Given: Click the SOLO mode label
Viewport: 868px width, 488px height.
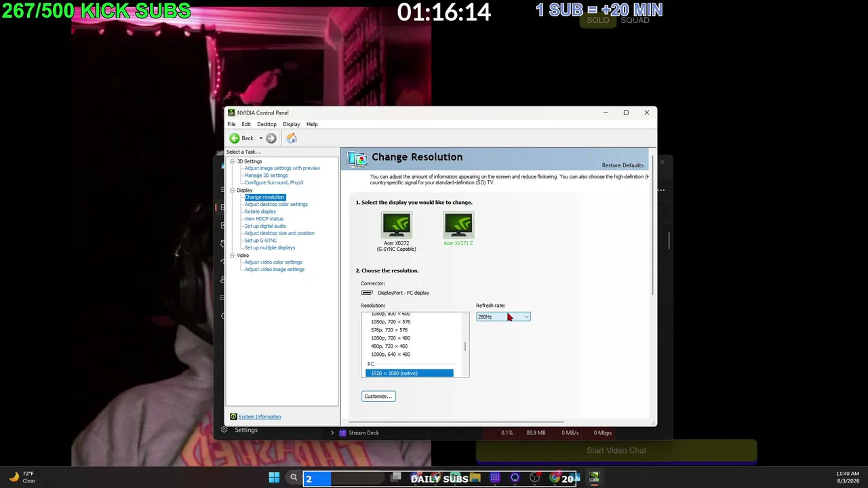Looking at the screenshot, I should (x=598, y=20).
